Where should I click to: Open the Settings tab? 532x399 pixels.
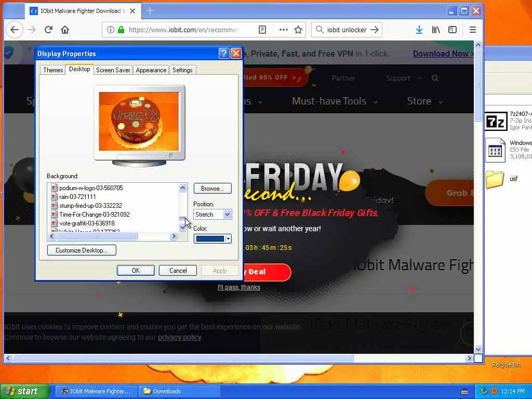182,70
